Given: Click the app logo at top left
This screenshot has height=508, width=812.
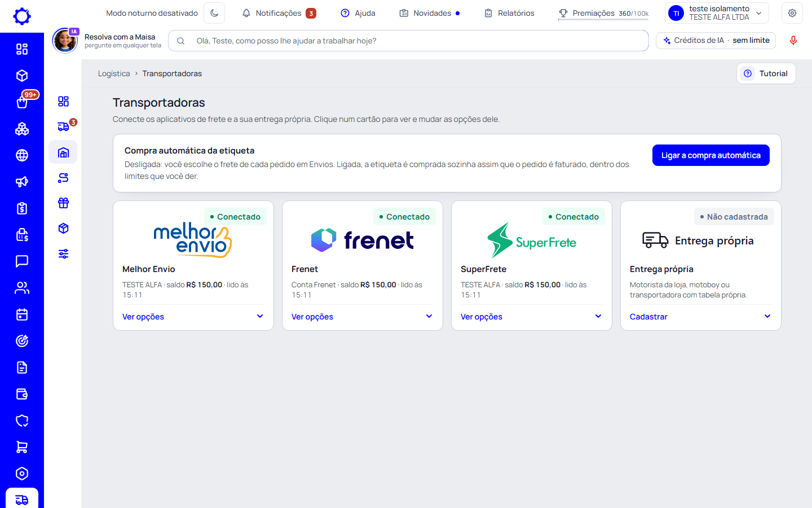Looking at the screenshot, I should [22, 16].
